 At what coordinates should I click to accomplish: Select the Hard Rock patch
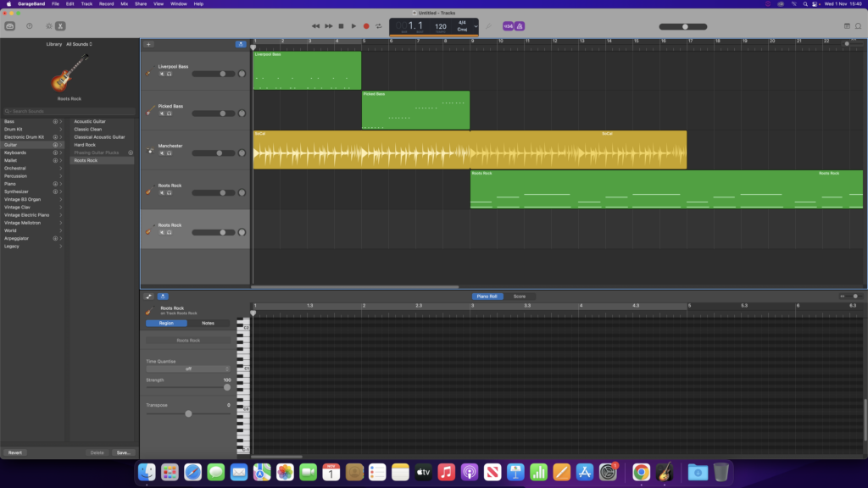click(x=85, y=145)
